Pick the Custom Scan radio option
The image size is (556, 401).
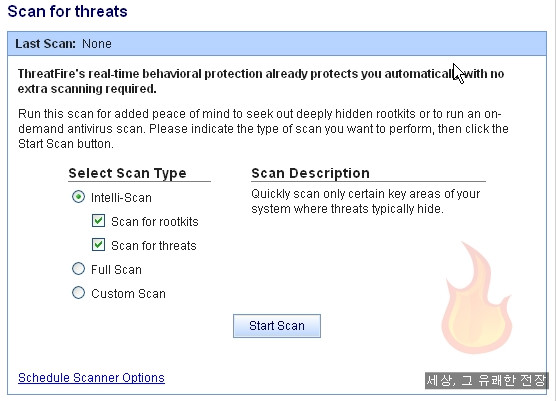tap(78, 293)
